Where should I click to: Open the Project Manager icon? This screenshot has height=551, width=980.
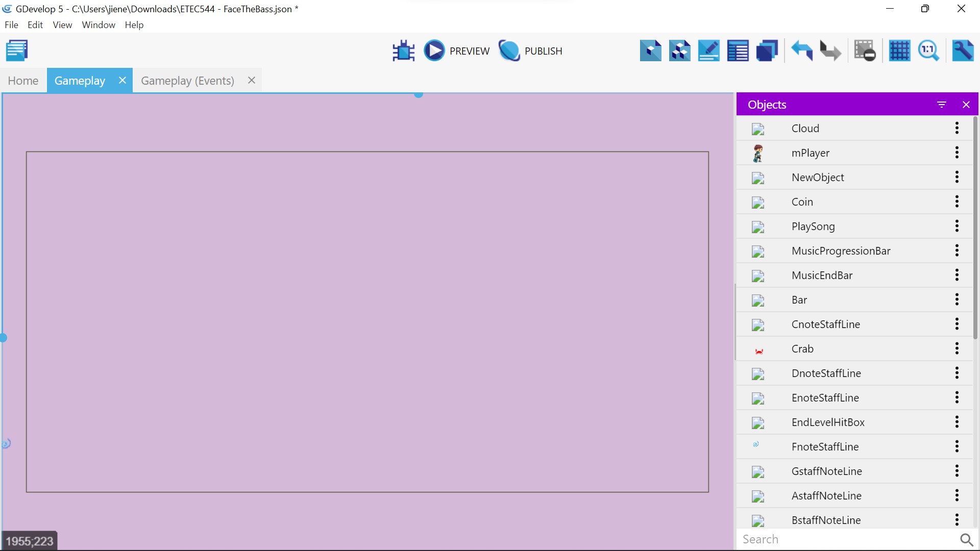[x=17, y=51]
